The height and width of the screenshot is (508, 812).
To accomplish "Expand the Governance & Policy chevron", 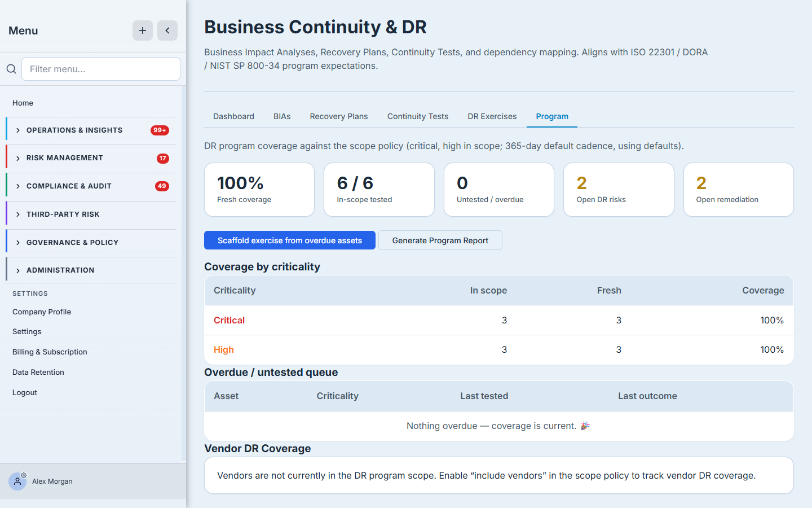I will (18, 243).
